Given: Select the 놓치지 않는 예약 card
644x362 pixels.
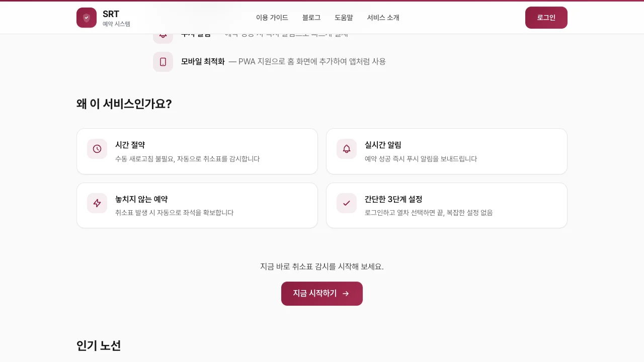Looking at the screenshot, I should (197, 205).
